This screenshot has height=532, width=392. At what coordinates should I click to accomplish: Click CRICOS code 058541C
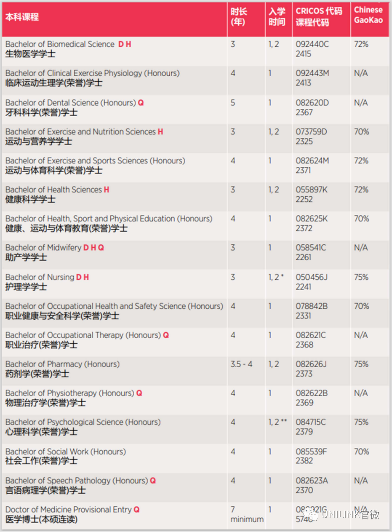(x=311, y=248)
